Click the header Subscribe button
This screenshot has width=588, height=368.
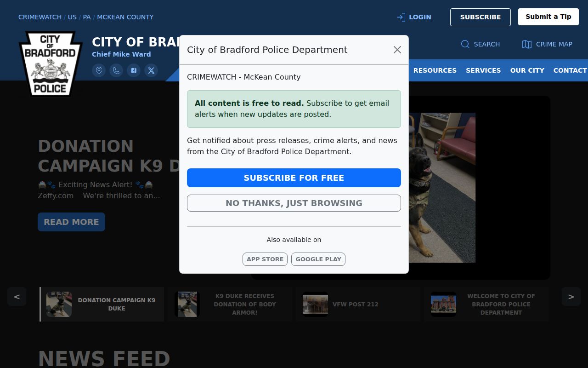coord(481,17)
